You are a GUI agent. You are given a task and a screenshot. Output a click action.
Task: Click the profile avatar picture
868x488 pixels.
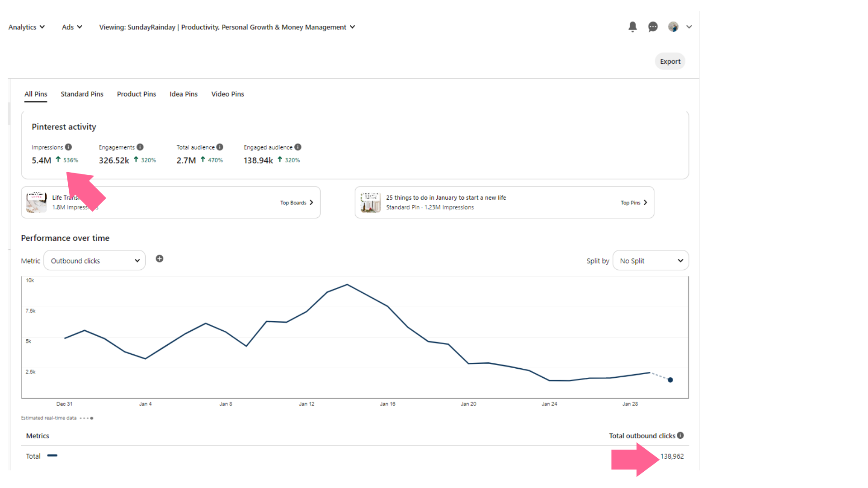pyautogui.click(x=673, y=27)
